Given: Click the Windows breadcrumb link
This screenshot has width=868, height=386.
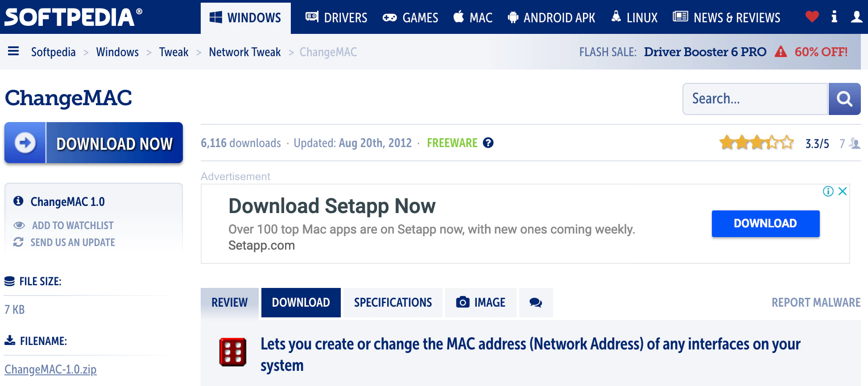Looking at the screenshot, I should [x=117, y=52].
